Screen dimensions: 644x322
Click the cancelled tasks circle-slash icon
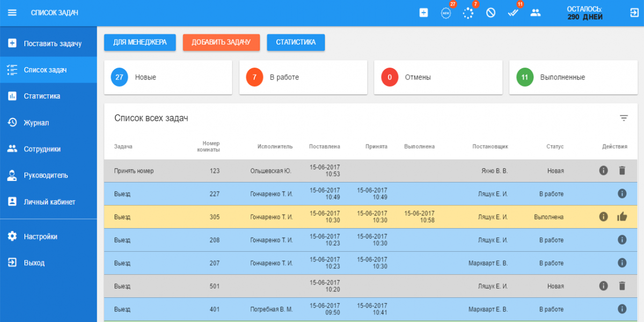(491, 13)
